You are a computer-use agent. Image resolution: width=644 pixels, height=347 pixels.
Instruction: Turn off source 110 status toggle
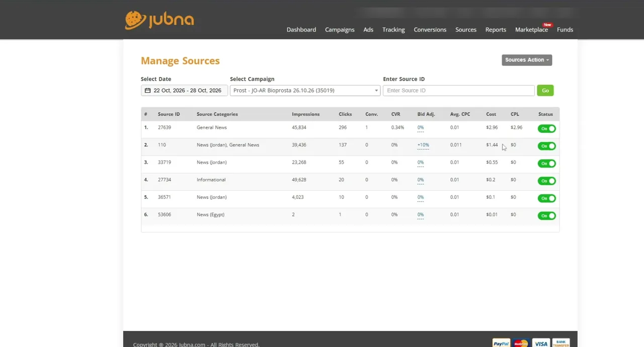[546, 146]
